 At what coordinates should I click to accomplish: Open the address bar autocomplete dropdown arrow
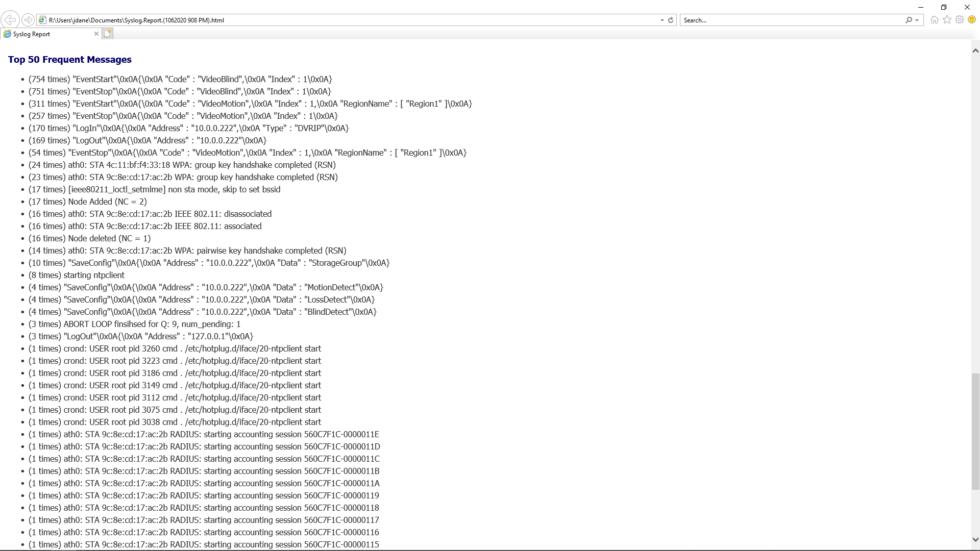(x=662, y=20)
